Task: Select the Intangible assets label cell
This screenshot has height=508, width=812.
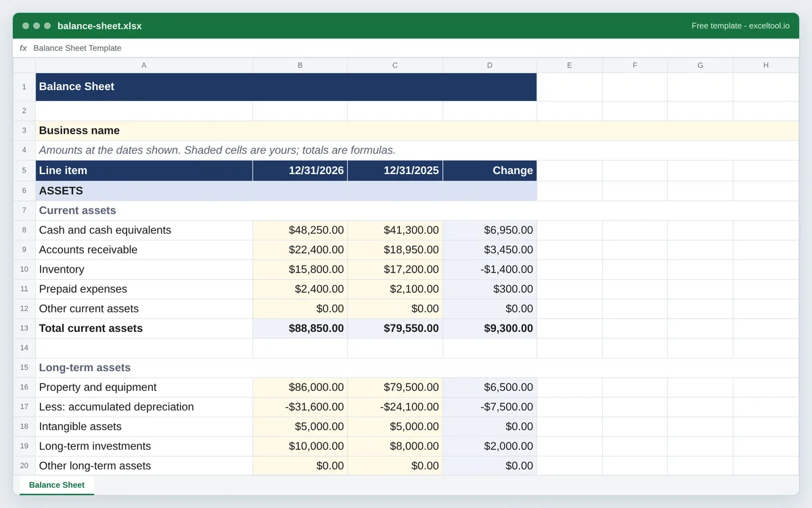Action: point(144,427)
